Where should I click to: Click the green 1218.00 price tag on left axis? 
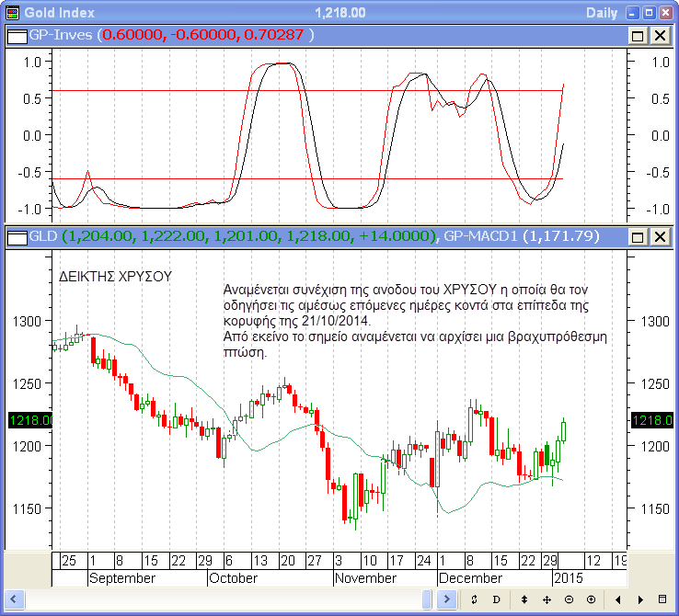pos(30,420)
